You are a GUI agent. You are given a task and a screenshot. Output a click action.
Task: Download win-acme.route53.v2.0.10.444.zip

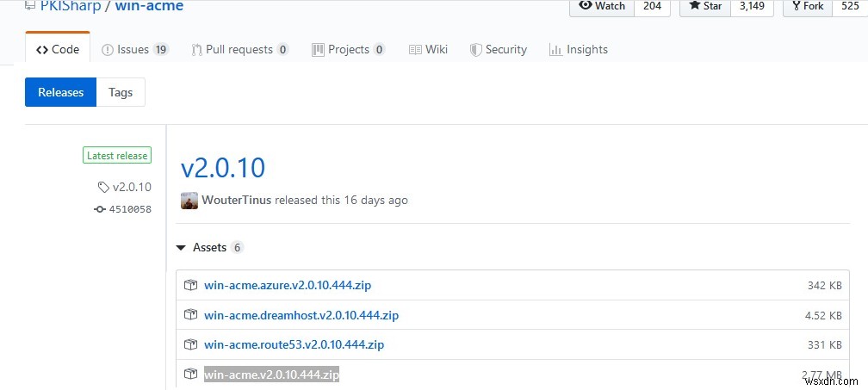pos(294,344)
